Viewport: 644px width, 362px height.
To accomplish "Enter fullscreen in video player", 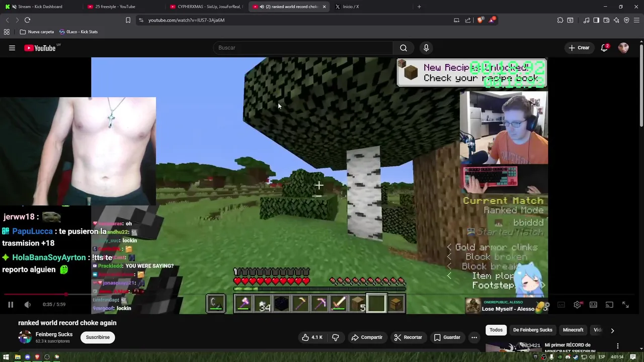I will click(625, 305).
